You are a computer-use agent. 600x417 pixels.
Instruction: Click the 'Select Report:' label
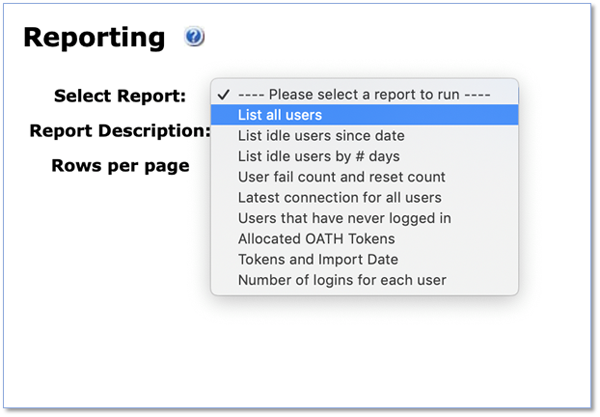[x=120, y=96]
